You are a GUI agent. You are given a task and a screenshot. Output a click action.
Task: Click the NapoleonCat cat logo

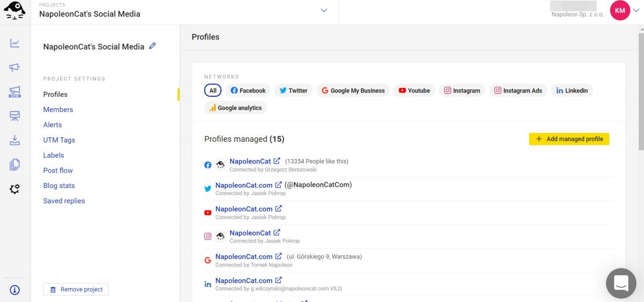(15, 11)
